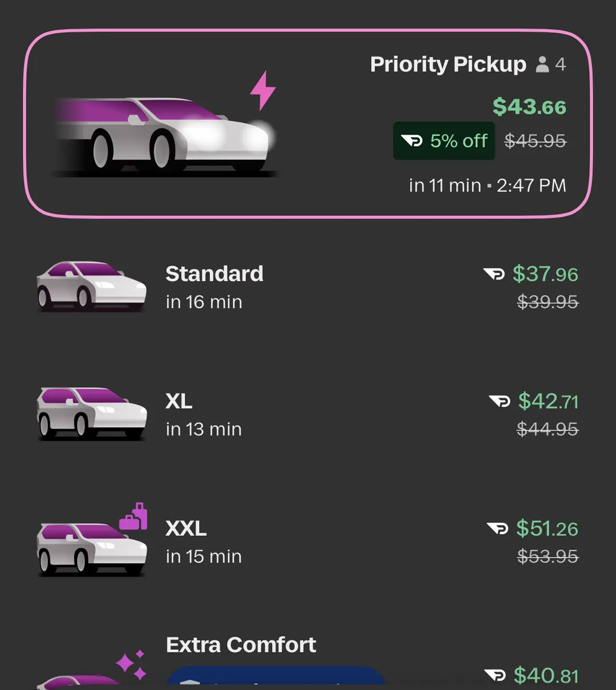Viewport: 616px width, 690px height.
Task: Choose the XL ride option
Action: [308, 415]
